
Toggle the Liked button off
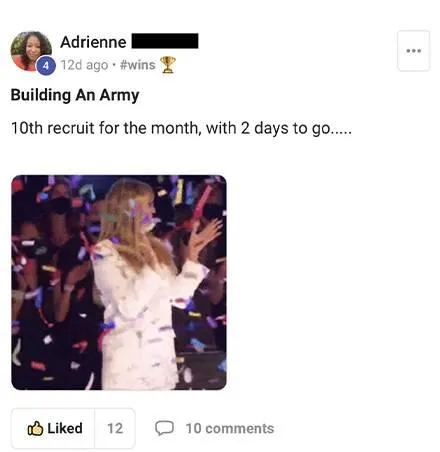click(53, 428)
